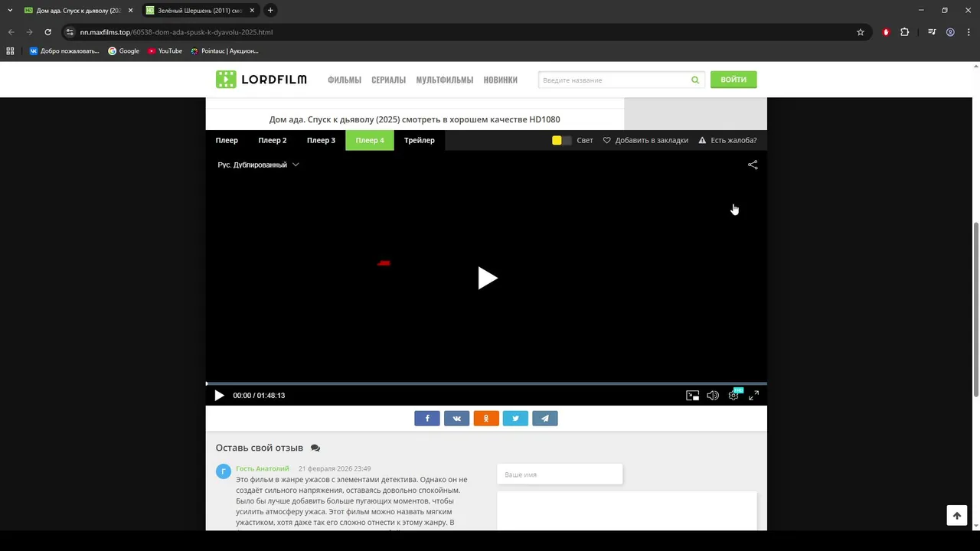Click scroll-to-top arrow button
Viewport: 980px width, 551px height.
point(957,516)
